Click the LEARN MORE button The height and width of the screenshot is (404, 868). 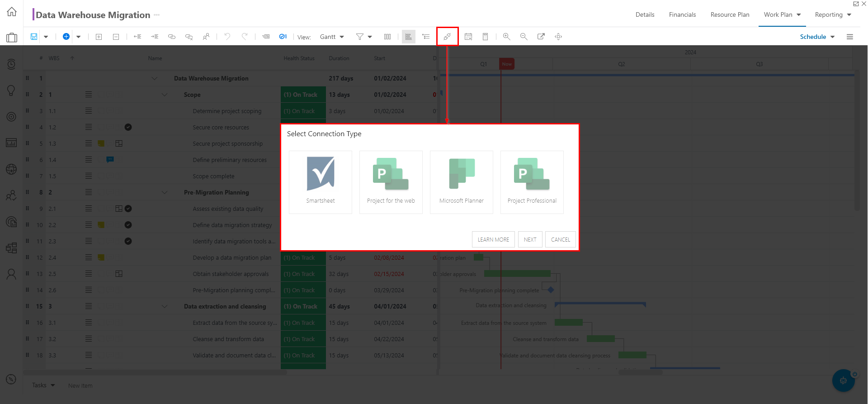(x=493, y=239)
